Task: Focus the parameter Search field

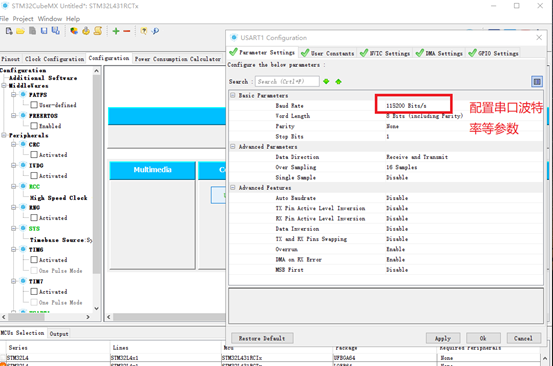Action: 287,81
